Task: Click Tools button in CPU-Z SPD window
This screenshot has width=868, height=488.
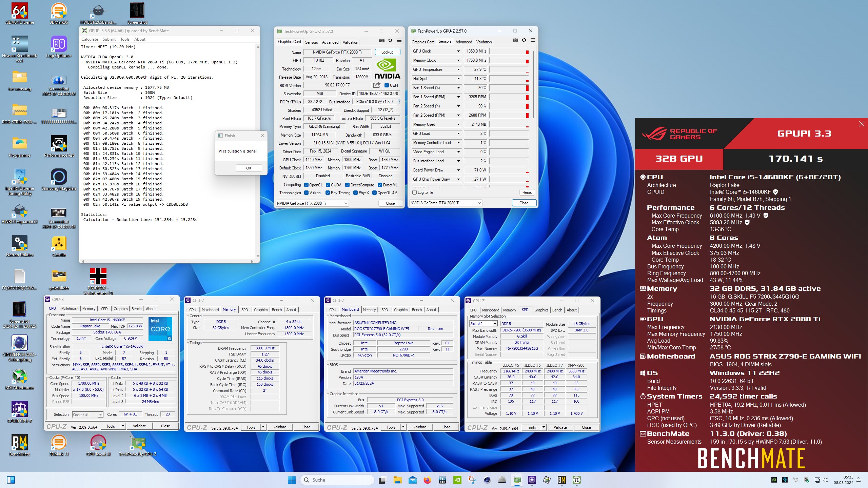Action: [x=531, y=428]
